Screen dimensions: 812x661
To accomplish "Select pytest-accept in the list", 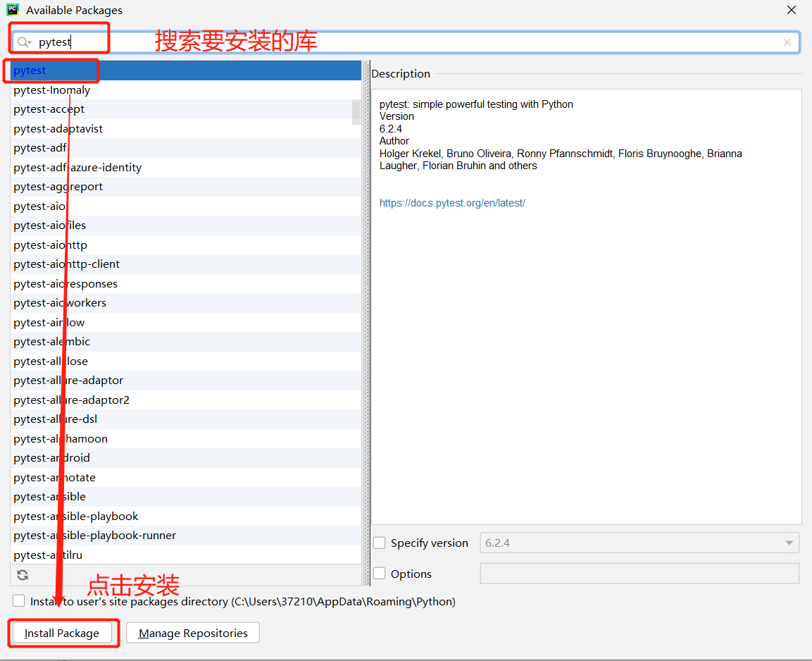I will [x=185, y=109].
